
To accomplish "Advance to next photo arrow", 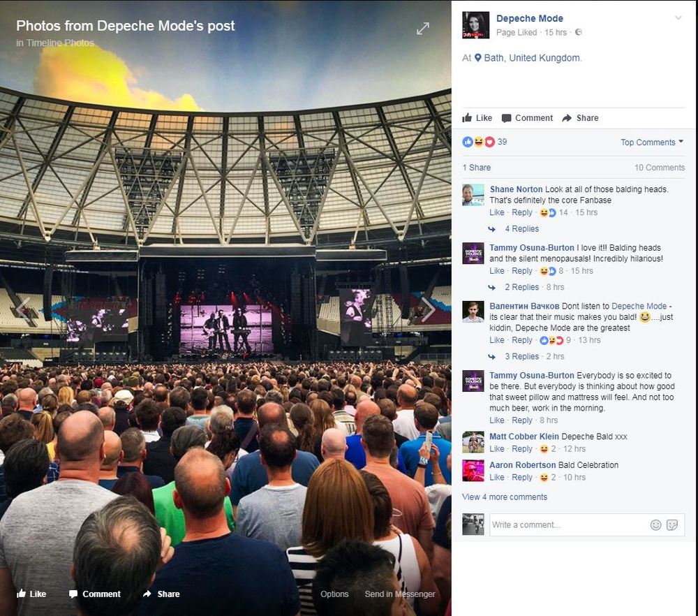I will point(428,309).
